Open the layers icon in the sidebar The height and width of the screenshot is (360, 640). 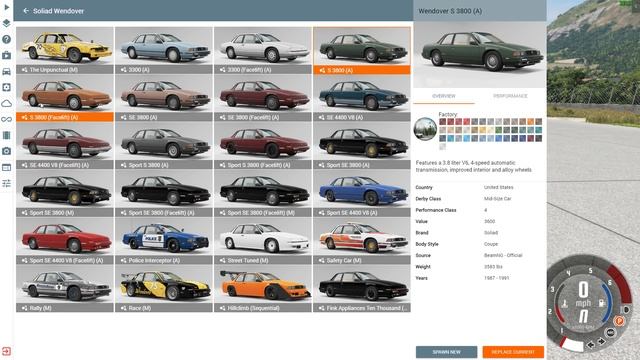tap(7, 23)
